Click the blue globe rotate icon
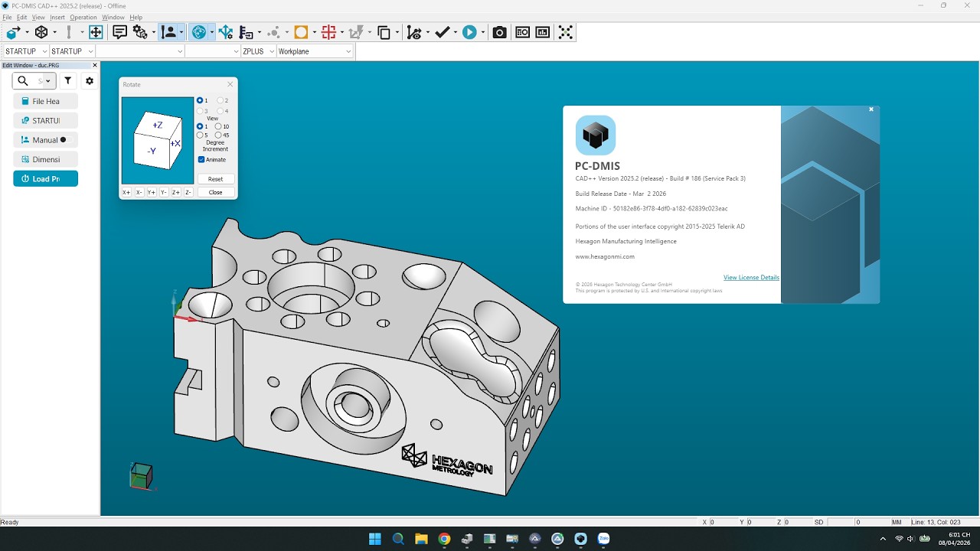980x551 pixels. (x=199, y=32)
